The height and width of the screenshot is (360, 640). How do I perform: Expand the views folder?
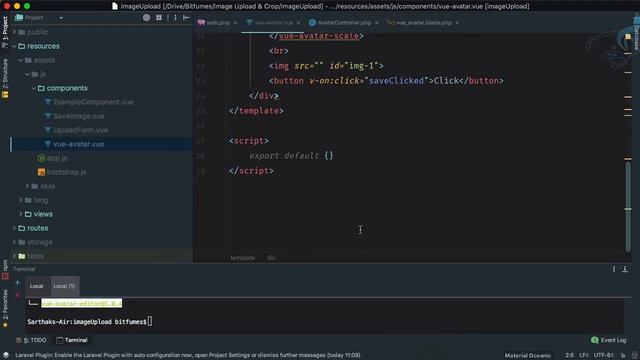pyautogui.click(x=21, y=214)
